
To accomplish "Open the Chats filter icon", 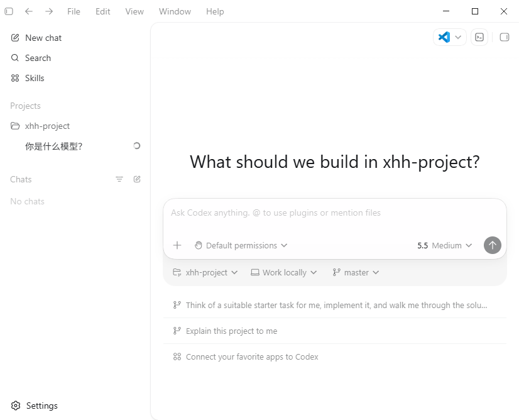I will (x=119, y=179).
